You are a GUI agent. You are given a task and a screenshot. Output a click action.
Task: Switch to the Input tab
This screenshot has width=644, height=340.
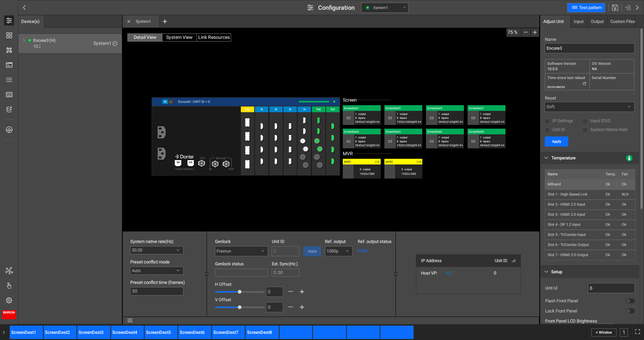click(x=578, y=21)
